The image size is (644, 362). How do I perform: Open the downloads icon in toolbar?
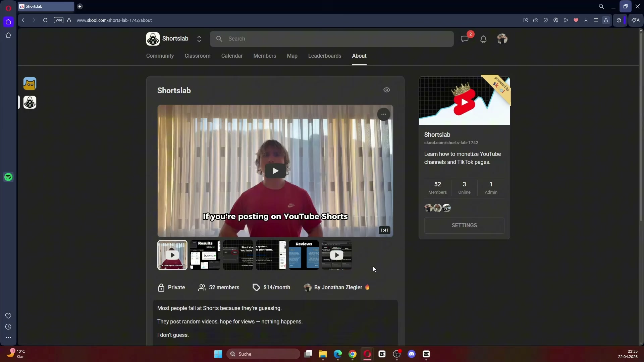coord(586,20)
